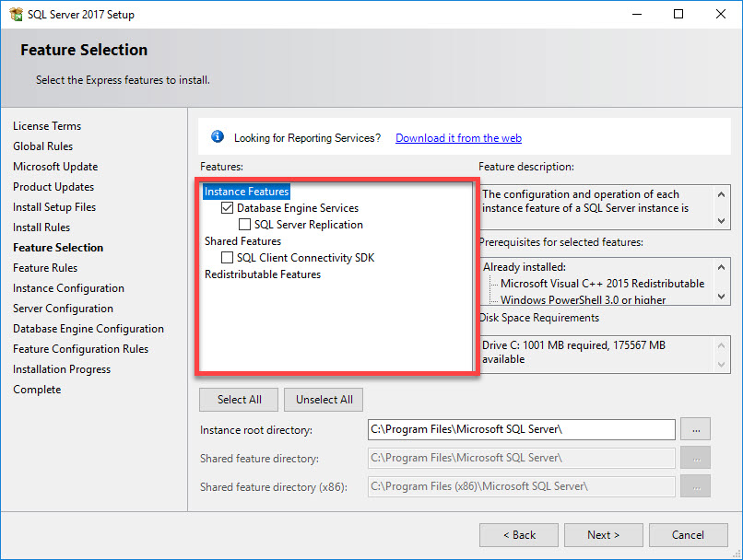Click the blue information icon
The image size is (743, 560).
point(218,137)
